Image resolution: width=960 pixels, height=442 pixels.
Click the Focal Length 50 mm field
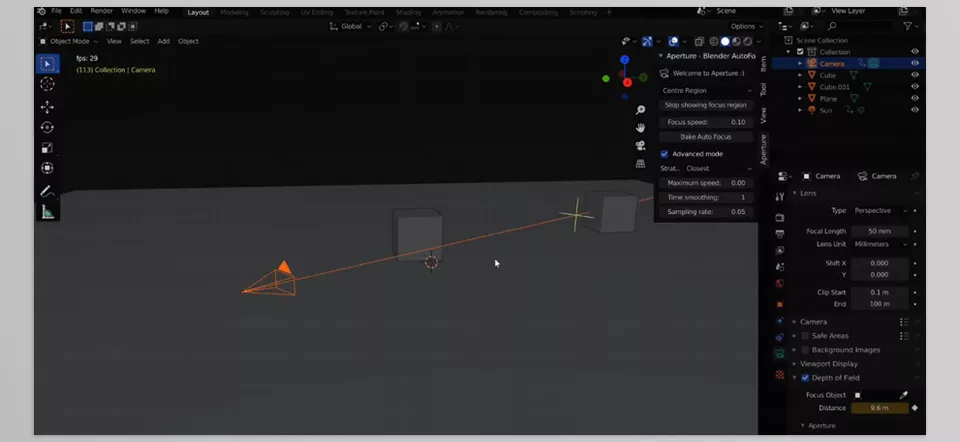pos(880,231)
